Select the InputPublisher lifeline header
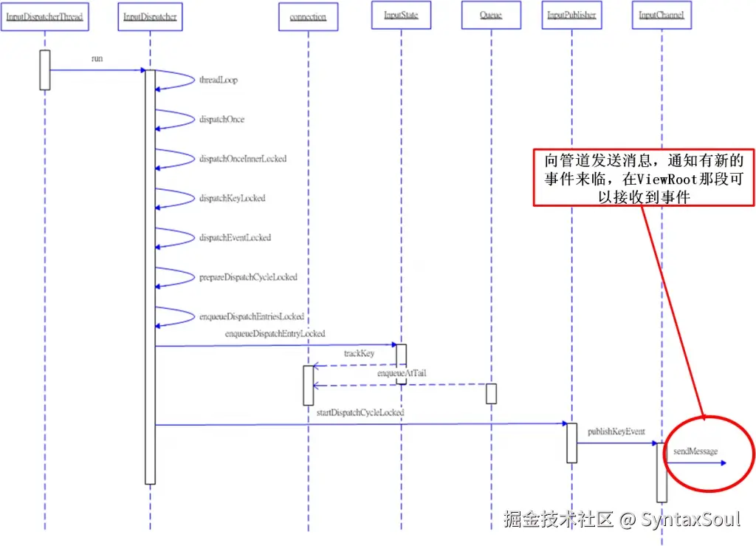Image resolution: width=756 pixels, height=546 pixels. pyautogui.click(x=571, y=14)
